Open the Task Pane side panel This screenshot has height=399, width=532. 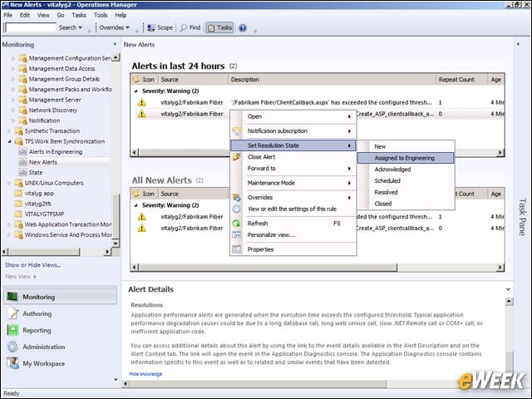click(x=523, y=217)
